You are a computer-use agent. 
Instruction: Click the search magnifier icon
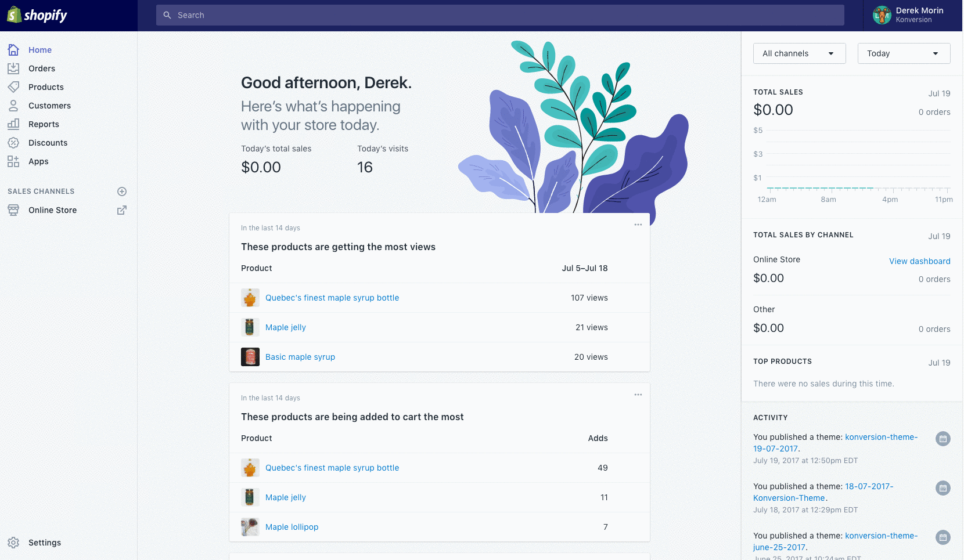[x=167, y=15]
